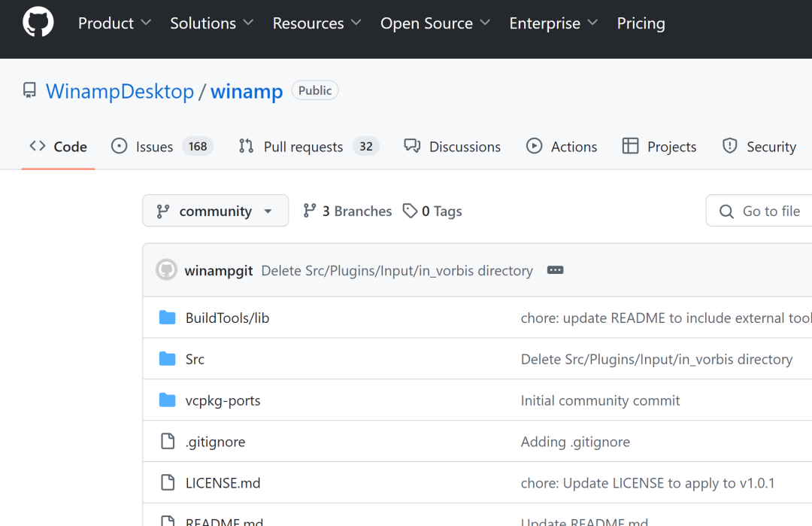Image resolution: width=812 pixels, height=526 pixels.
Task: Open Src row commit 'Delete Src/Plugins/Input/in_vorbis directory'
Action: 656,359
